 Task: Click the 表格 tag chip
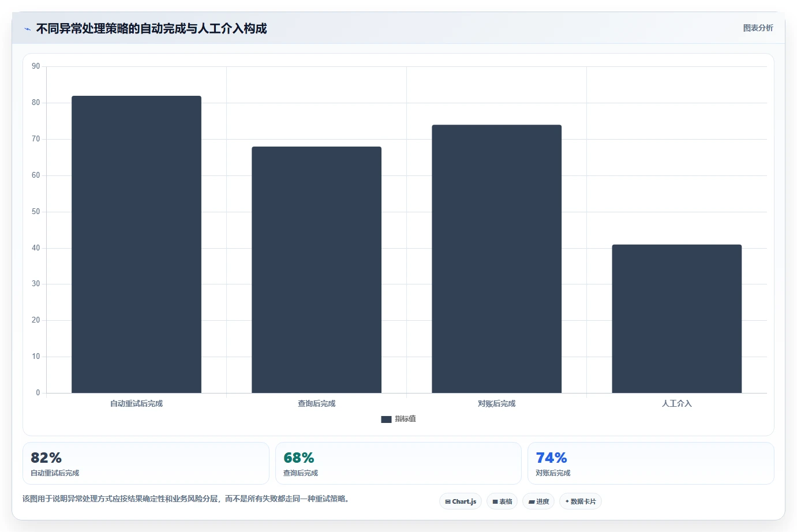(502, 501)
